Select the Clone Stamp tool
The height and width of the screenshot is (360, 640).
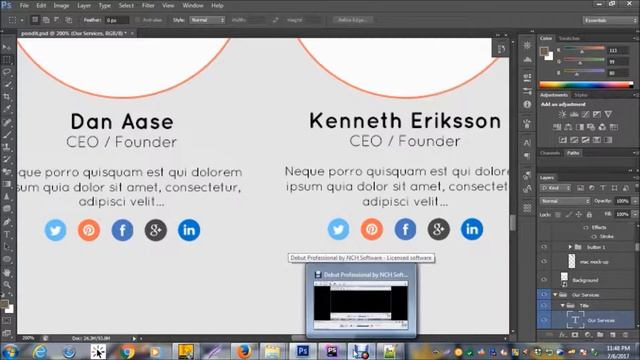[7, 147]
